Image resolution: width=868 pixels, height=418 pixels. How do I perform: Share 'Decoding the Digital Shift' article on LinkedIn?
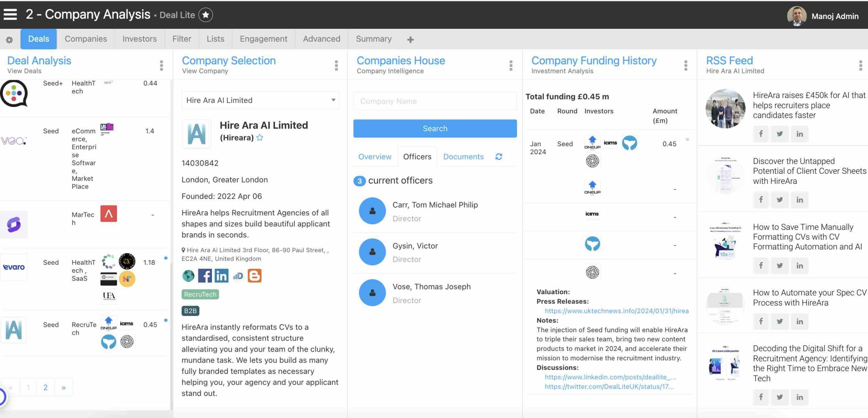[800, 397]
